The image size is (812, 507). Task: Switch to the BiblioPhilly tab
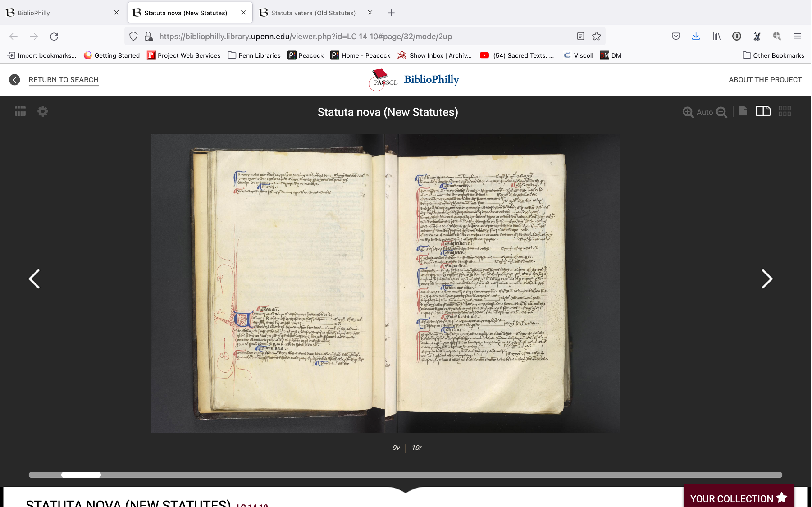click(62, 13)
